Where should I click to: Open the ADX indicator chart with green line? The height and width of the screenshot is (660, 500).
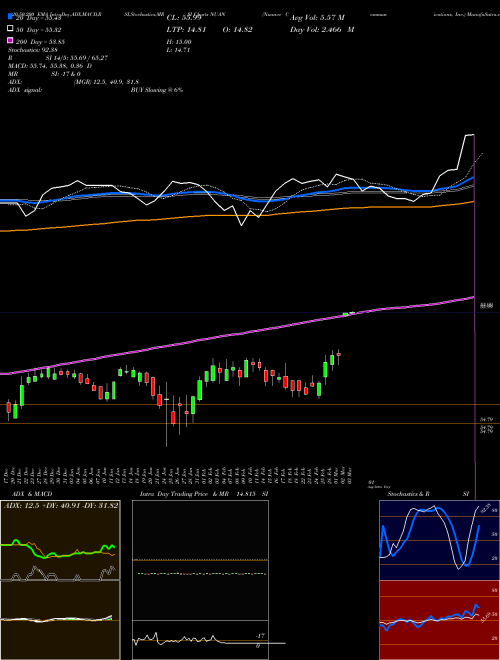coord(60,540)
